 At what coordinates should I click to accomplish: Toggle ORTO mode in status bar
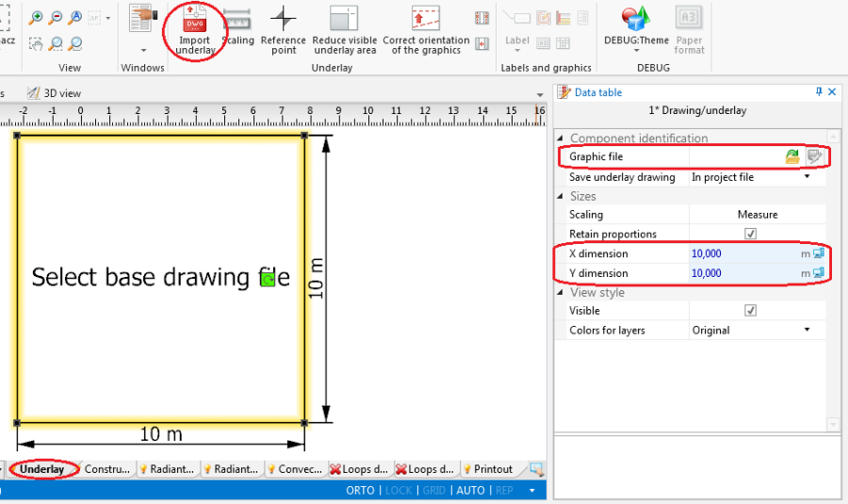point(360,491)
